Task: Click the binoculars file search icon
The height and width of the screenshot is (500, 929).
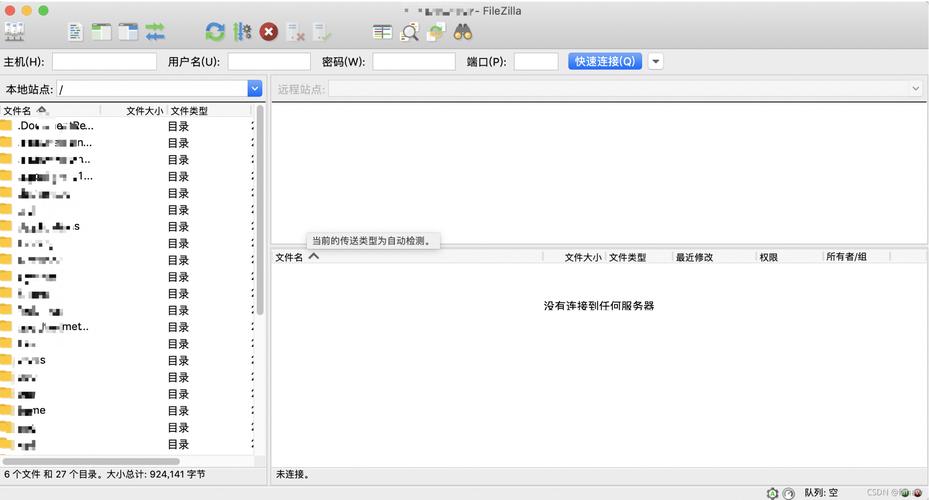Action: pyautogui.click(x=462, y=32)
